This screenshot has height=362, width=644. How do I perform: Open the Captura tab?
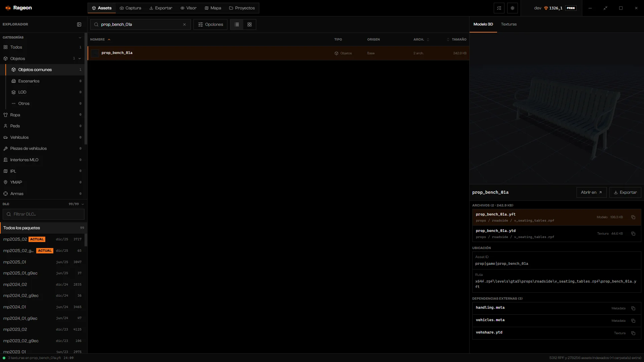point(130,8)
